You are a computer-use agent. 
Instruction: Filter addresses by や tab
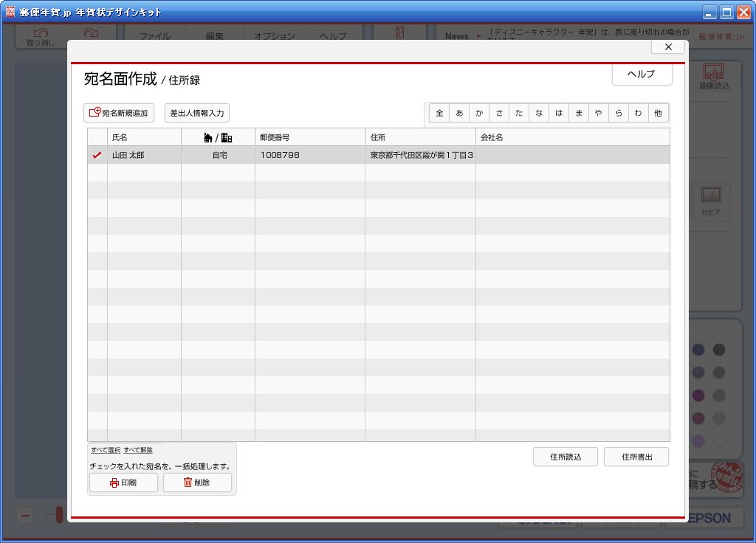(598, 113)
